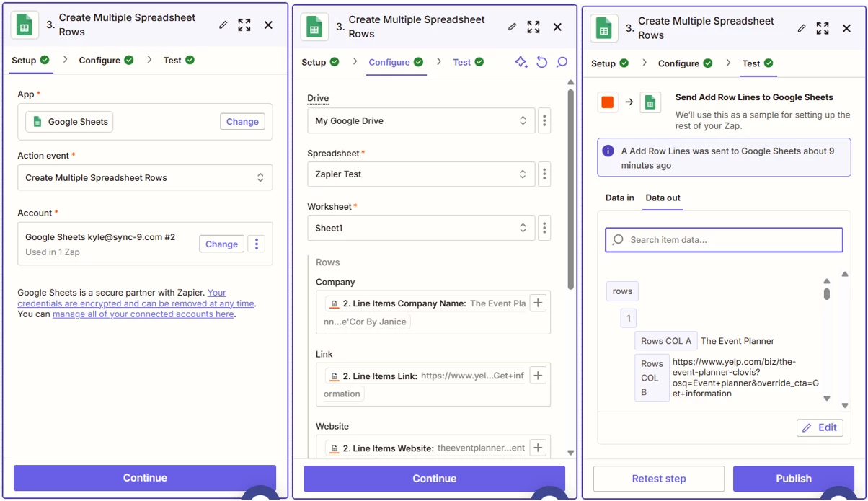Click the Google Sheets logo in left panel header
This screenshot has width=868, height=501.
pos(25,25)
